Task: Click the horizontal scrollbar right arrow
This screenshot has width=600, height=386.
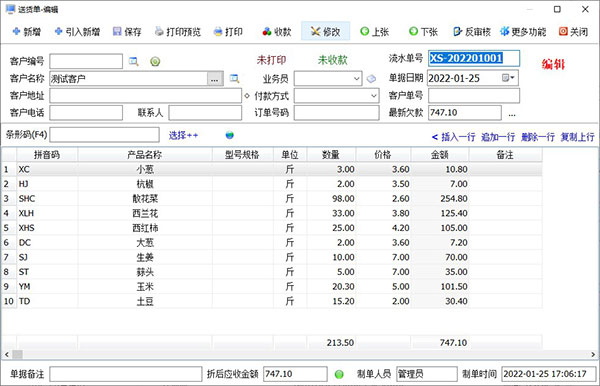Action: [x=593, y=355]
